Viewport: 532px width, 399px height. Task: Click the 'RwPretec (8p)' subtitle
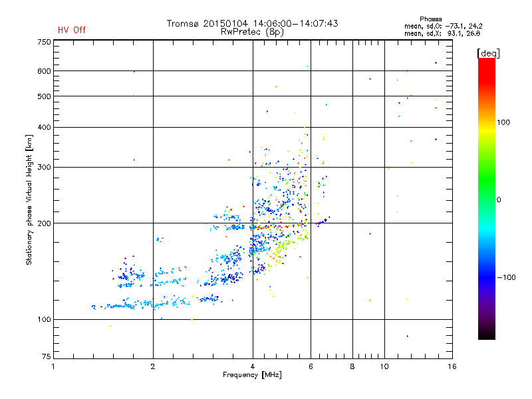pyautogui.click(x=252, y=32)
